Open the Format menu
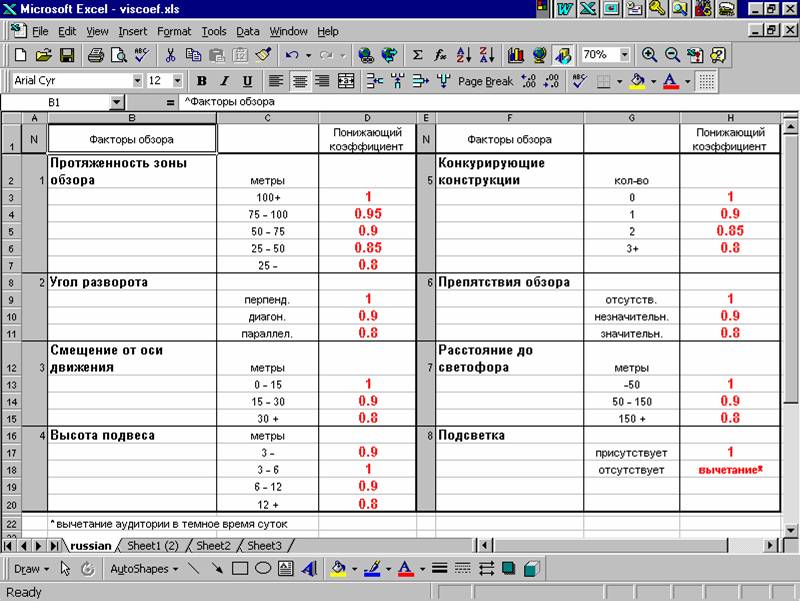 pyautogui.click(x=173, y=32)
